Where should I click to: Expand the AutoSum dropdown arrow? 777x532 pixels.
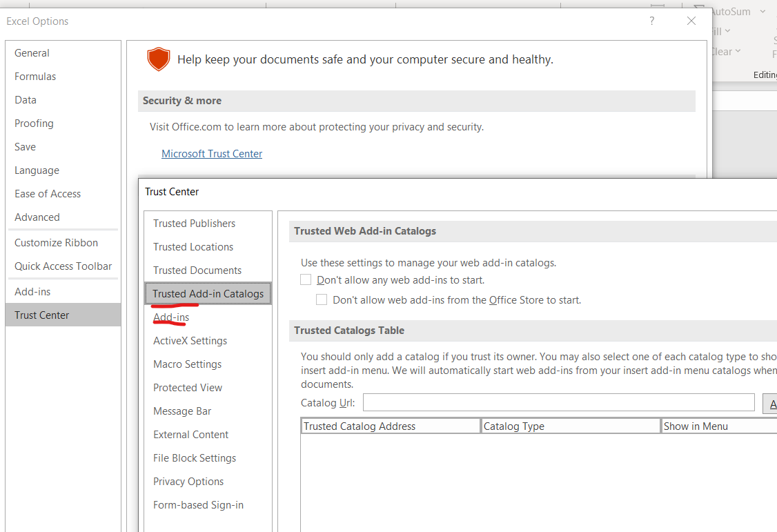763,12
